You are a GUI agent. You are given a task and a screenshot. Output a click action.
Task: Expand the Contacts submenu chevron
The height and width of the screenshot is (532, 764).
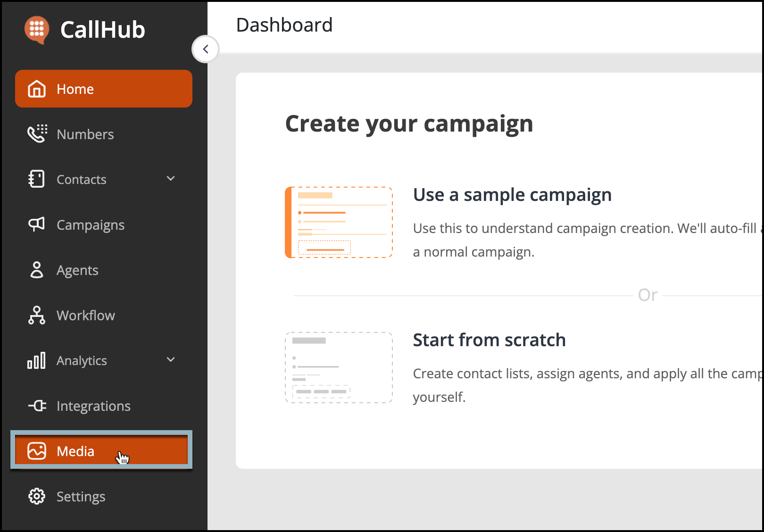(171, 178)
